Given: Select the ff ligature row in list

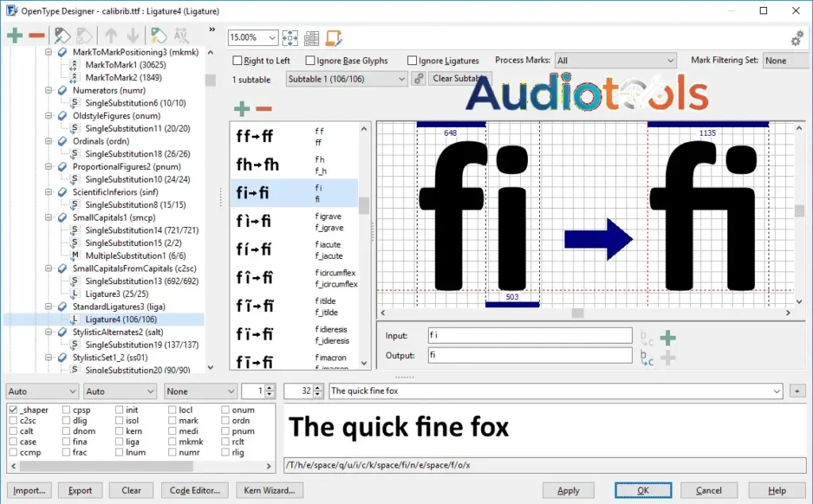Looking at the screenshot, I should pyautogui.click(x=295, y=137).
